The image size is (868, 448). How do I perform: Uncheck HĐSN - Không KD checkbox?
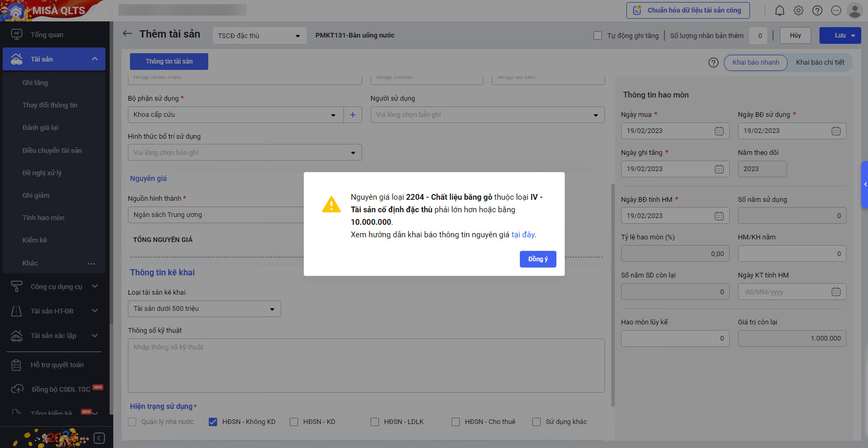point(213,422)
